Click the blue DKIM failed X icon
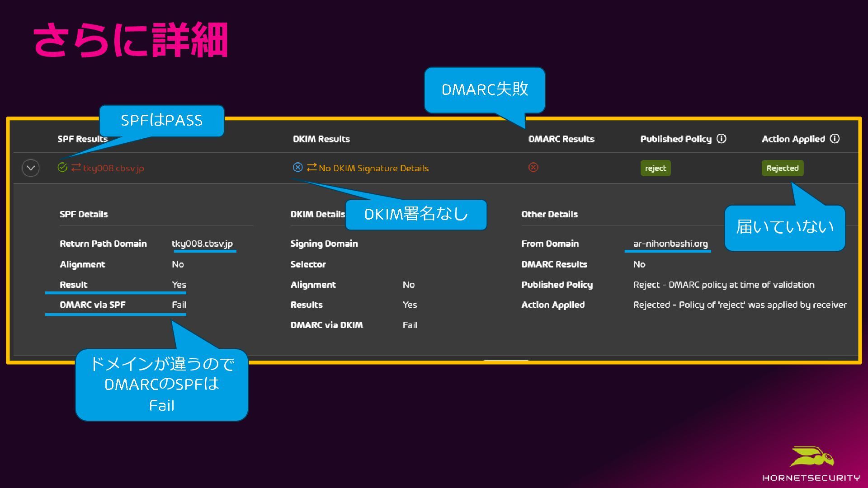The height and width of the screenshot is (488, 868). (297, 168)
